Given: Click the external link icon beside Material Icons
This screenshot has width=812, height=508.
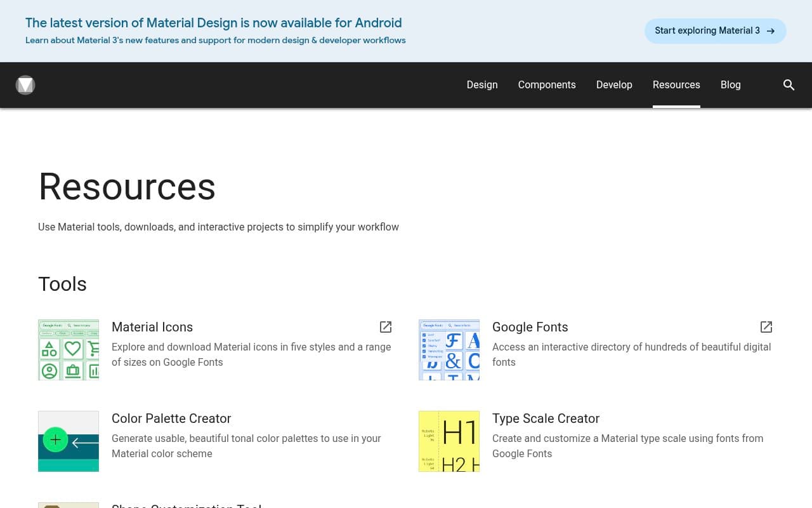Looking at the screenshot, I should tap(385, 327).
